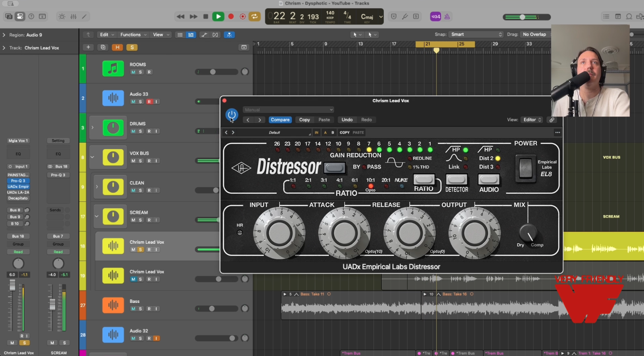
Task: Open the plugin preset Manual dropdown
Action: (x=288, y=110)
